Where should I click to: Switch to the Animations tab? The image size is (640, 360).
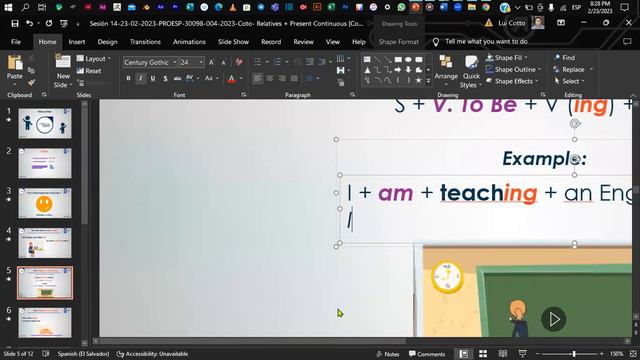(189, 42)
